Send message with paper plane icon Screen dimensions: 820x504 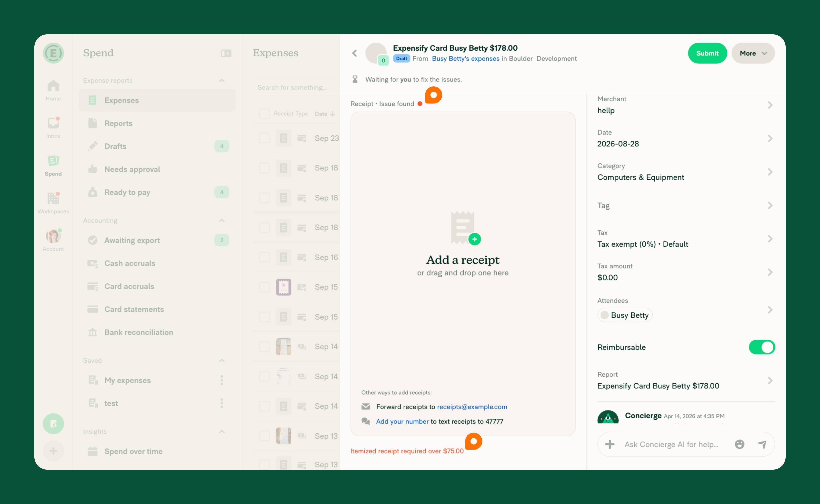(762, 444)
